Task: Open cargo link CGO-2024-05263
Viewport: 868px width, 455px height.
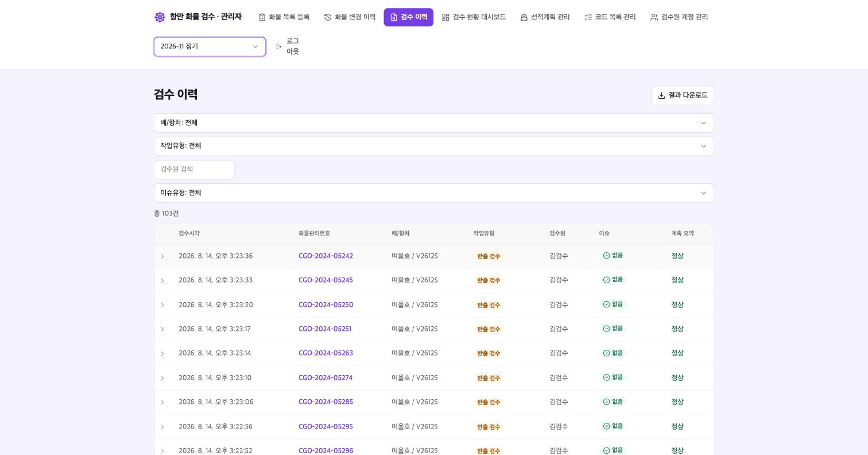Action: pos(325,353)
